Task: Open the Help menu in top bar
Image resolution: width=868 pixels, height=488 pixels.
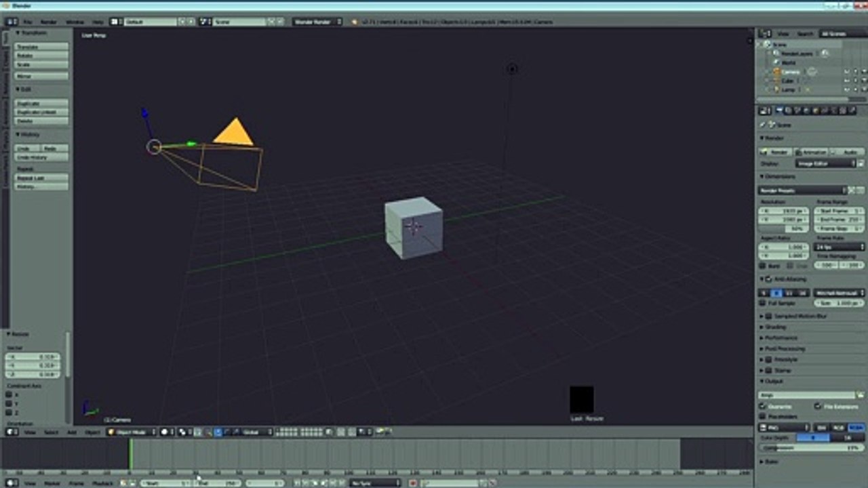Action: coord(98,22)
